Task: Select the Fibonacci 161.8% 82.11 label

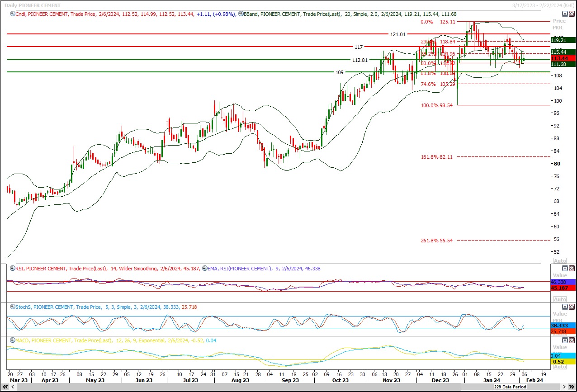Action: [437, 157]
